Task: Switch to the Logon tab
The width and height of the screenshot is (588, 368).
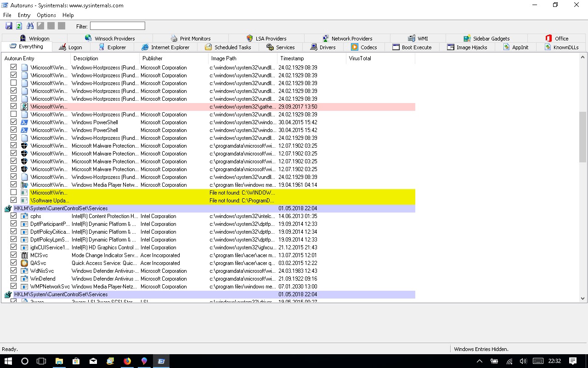Action: tap(70, 47)
